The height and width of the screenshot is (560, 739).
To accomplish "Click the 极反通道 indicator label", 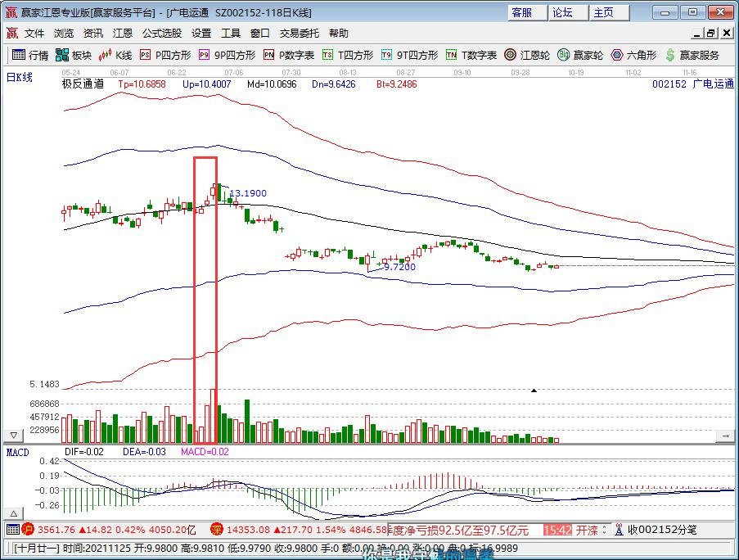I will [83, 84].
